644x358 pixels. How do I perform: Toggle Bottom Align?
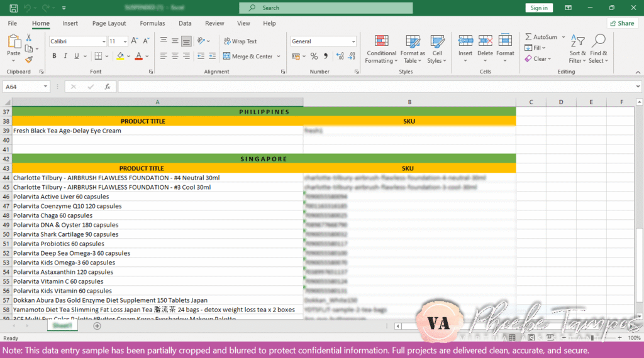click(186, 41)
